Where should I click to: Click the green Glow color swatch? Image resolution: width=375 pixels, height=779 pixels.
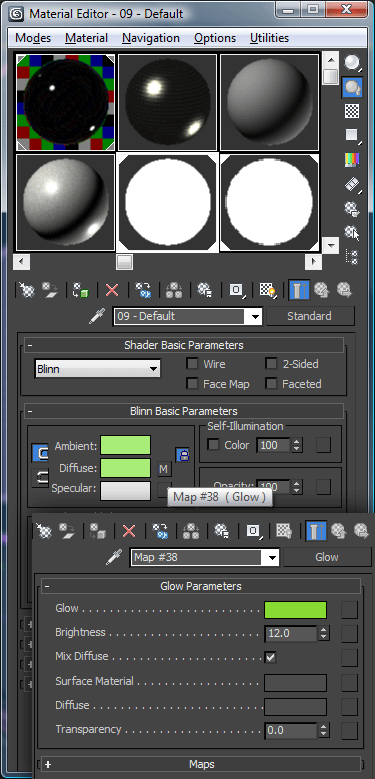296,610
